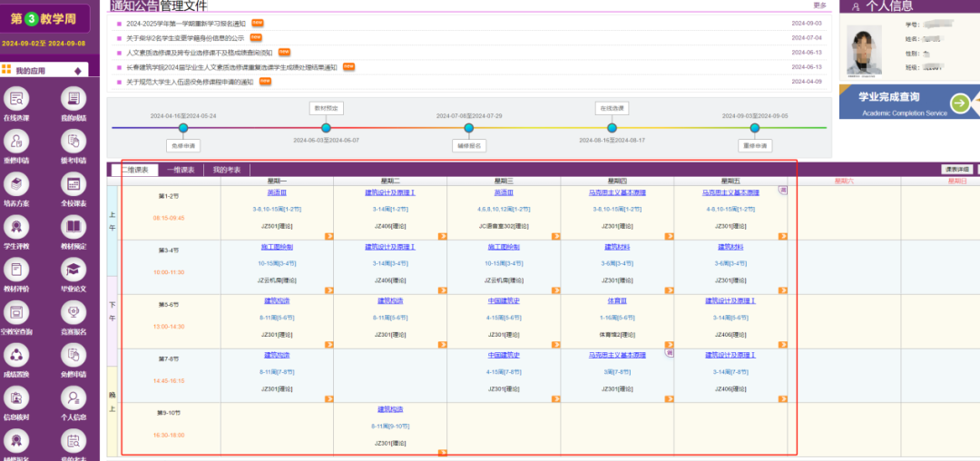The width and height of the screenshot is (980, 461).
Task: Expand orange arrow in Tuesday 第1-2节 cell
Action: pyautogui.click(x=442, y=236)
